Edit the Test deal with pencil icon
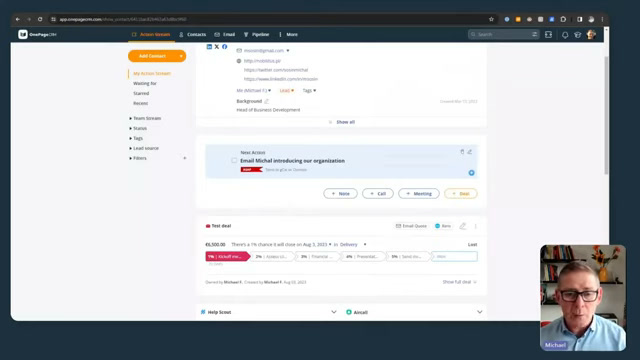The image size is (640, 360). pos(462,226)
